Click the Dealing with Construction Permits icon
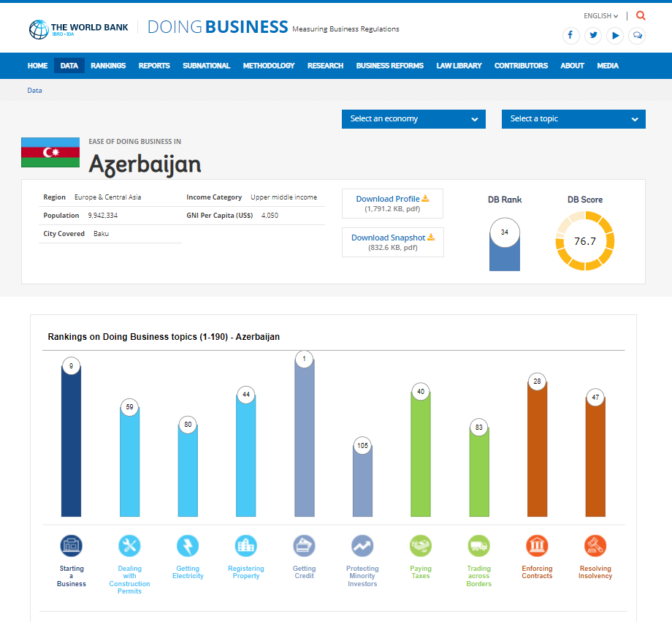Screen dimensions: 672x622 pos(129,546)
